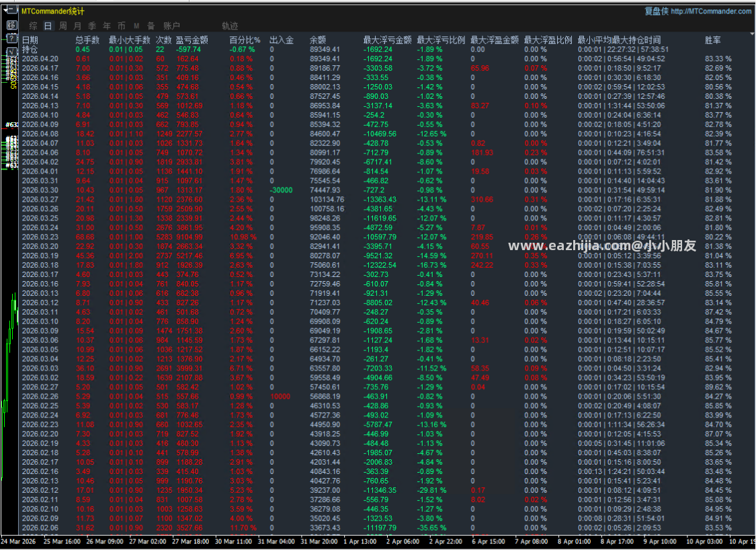Click the 1 Apr 13:00 time axis label

click(360, 542)
